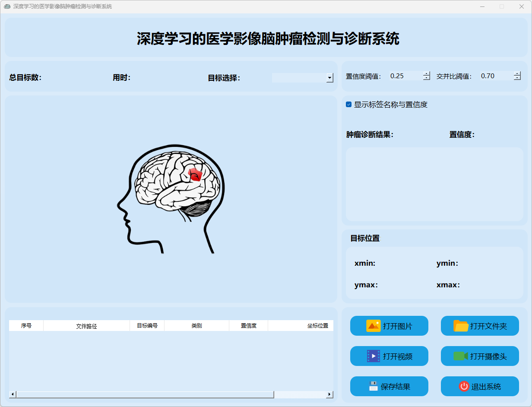Click the 序号 column header

click(x=26, y=326)
